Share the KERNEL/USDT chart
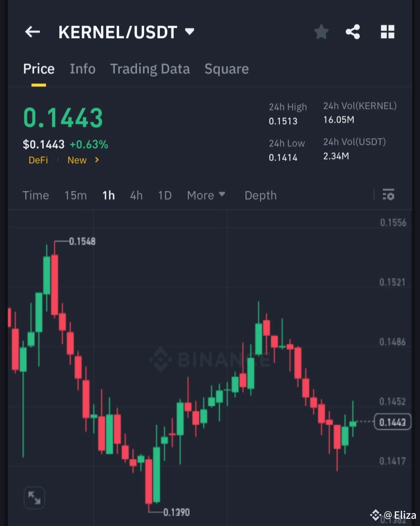The image size is (420, 526). pos(353,32)
